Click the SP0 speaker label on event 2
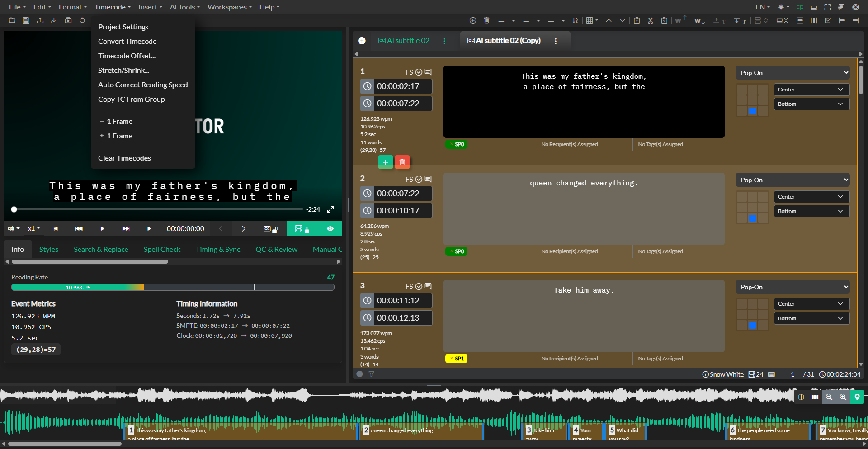The width and height of the screenshot is (868, 449). click(x=456, y=251)
